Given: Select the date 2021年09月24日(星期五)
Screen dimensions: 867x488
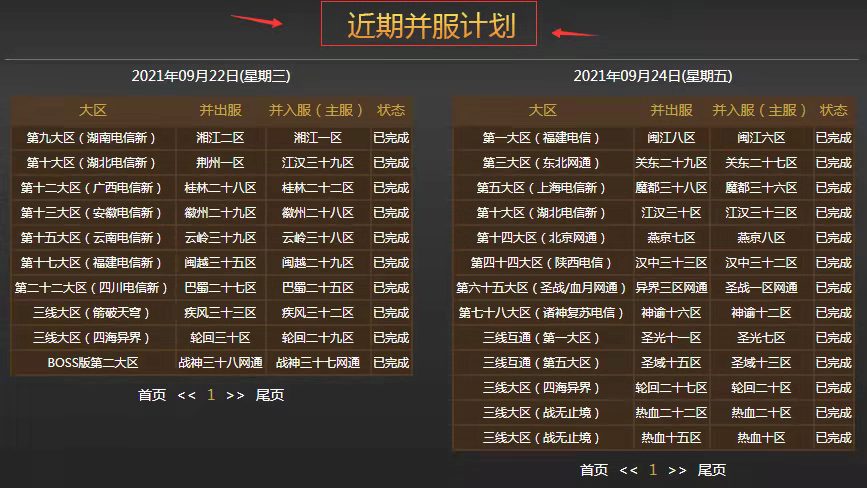Looking at the screenshot, I should click(x=653, y=76).
